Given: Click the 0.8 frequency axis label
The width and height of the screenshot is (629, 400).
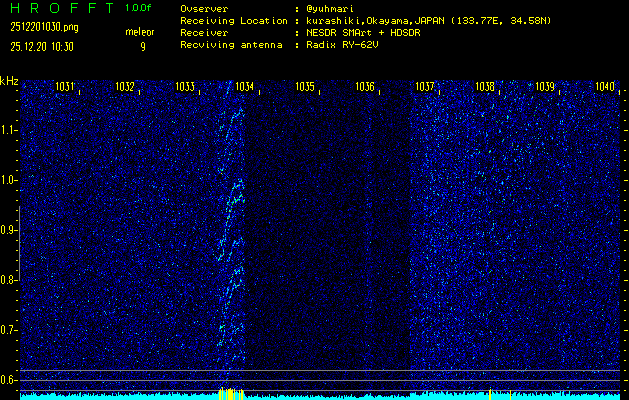Looking at the screenshot, I should point(7,280).
